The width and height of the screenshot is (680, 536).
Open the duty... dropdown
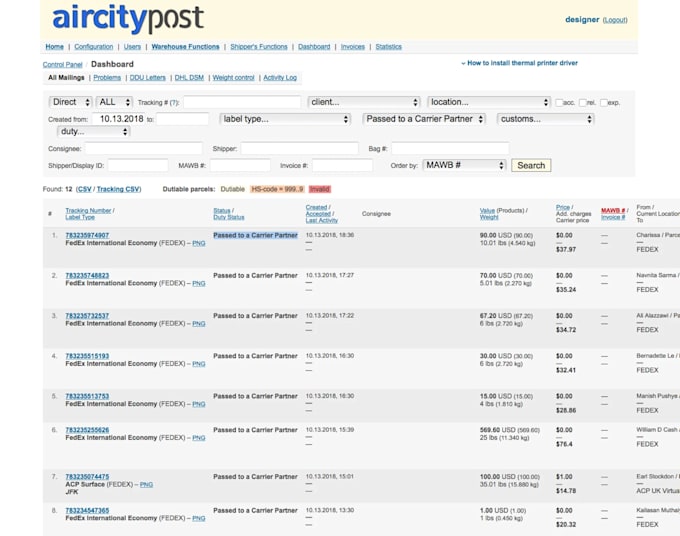tap(93, 131)
